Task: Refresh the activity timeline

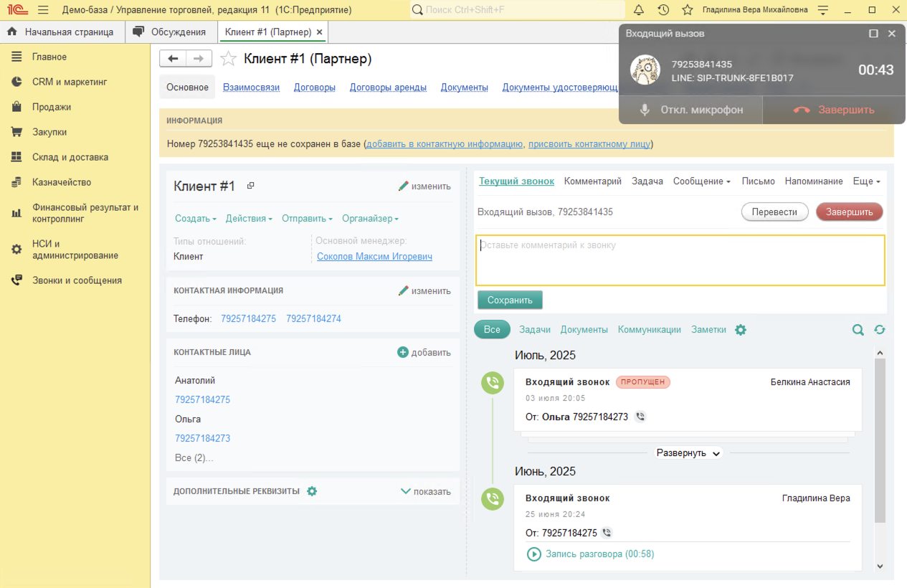Action: click(x=880, y=330)
